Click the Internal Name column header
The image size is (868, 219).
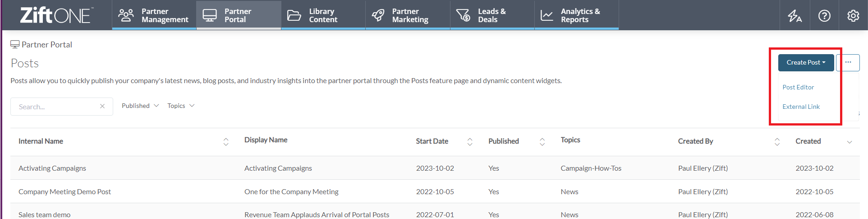[x=41, y=141]
